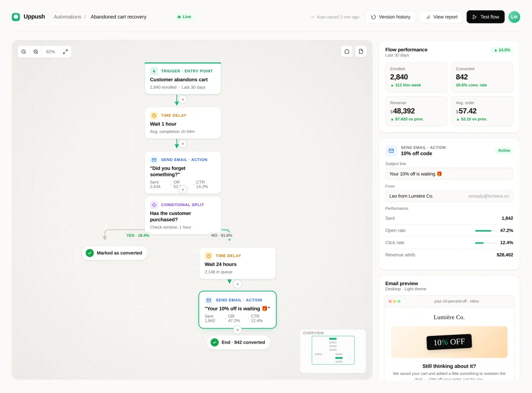Run Test flow

pos(485,17)
